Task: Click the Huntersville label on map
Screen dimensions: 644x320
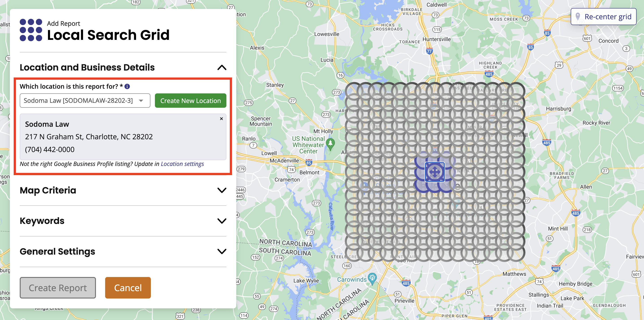Action: pyautogui.click(x=436, y=39)
